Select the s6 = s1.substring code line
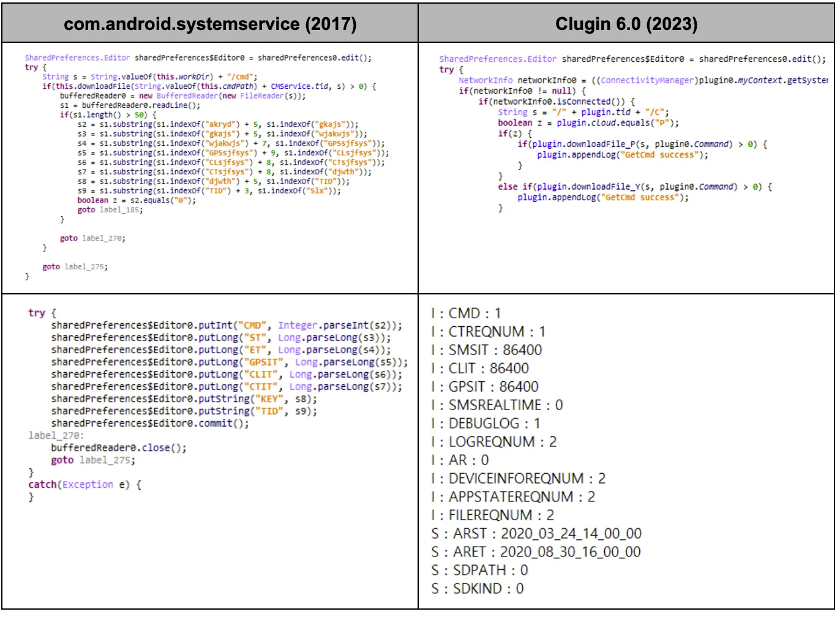Image resolution: width=840 pixels, height=617 pixels. point(231,162)
